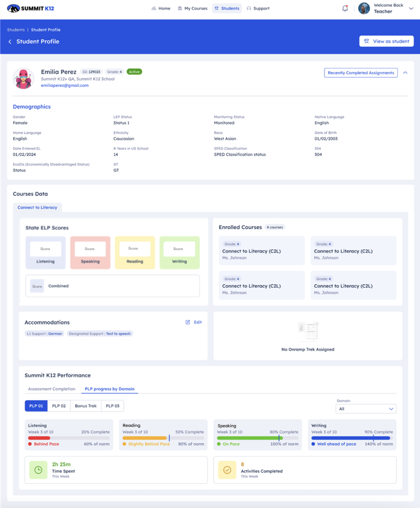Click the Writing score card

coord(179,253)
